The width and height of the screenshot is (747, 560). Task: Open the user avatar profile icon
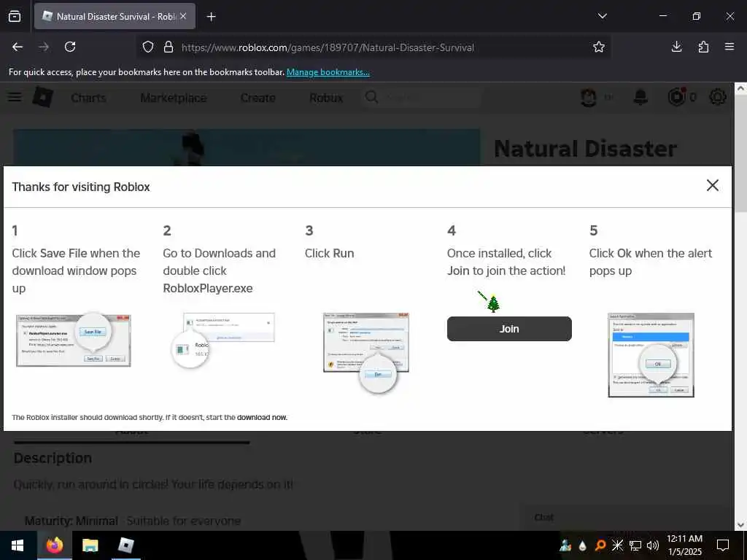coord(589,98)
